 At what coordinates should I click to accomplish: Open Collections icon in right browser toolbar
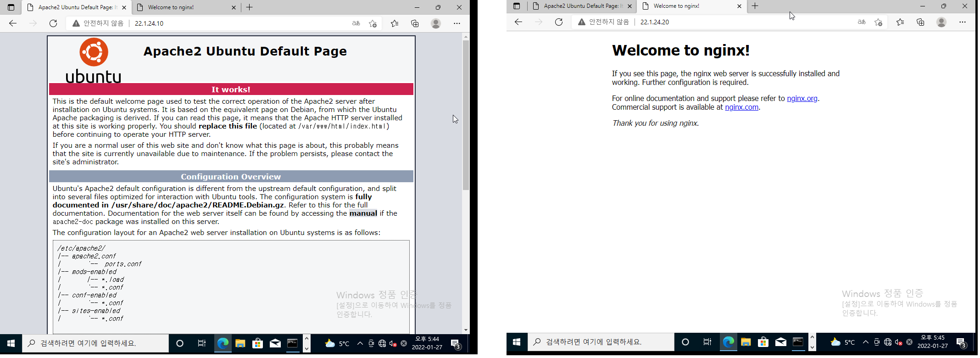[920, 22]
